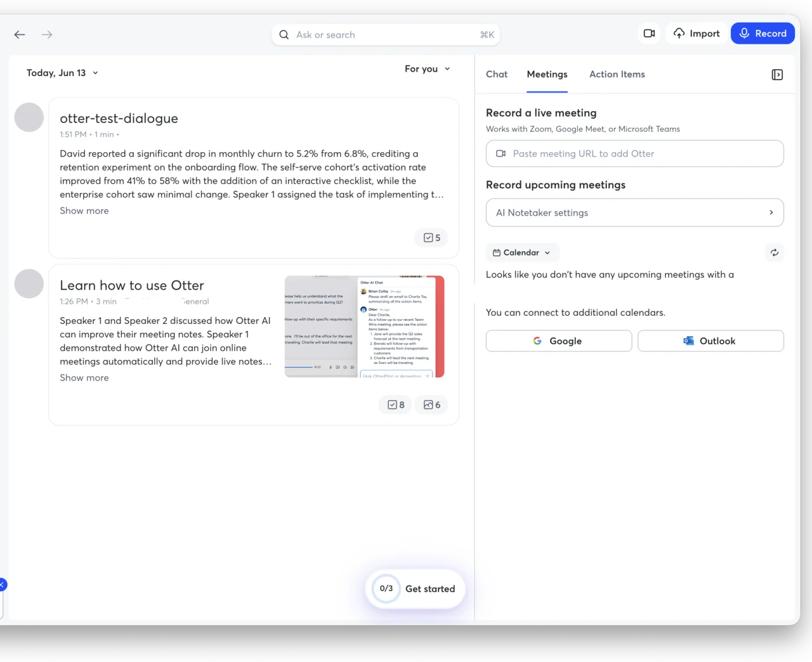Focus the Ask or search field
The image size is (812, 662).
386,35
